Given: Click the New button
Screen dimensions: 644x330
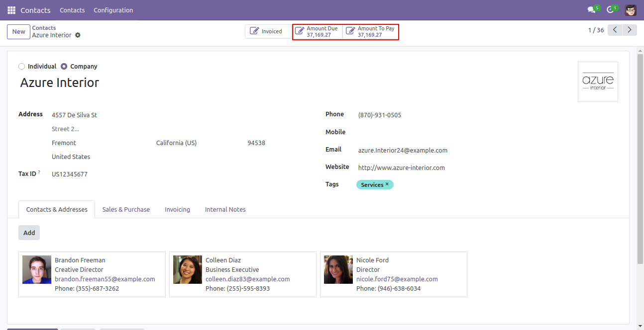Looking at the screenshot, I should point(18,32).
